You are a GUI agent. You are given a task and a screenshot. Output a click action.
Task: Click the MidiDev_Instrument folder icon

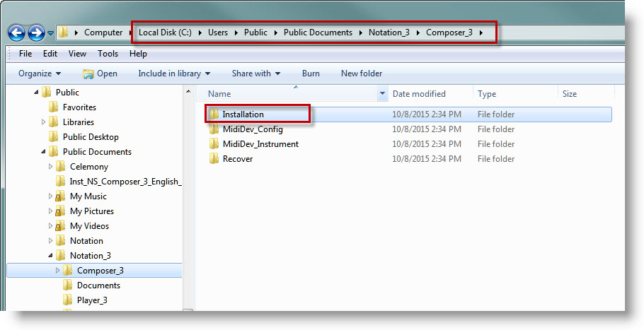214,144
